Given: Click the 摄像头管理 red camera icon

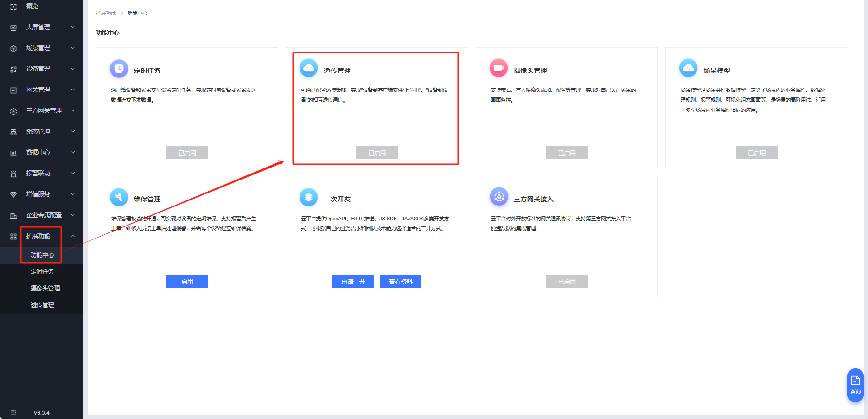Looking at the screenshot, I should click(x=499, y=69).
